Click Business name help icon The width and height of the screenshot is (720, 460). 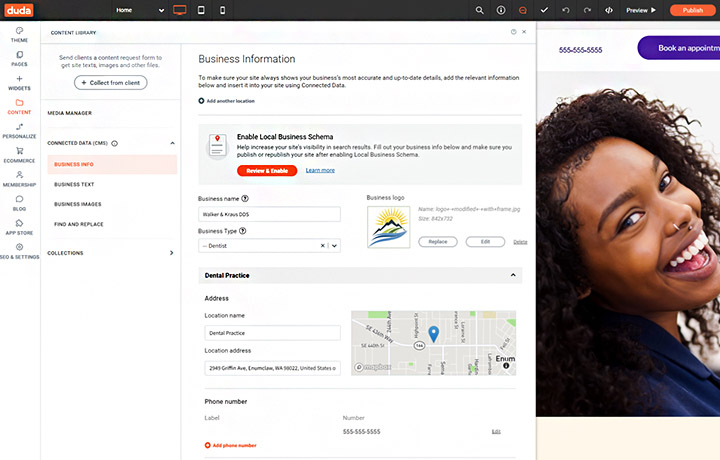pos(245,199)
